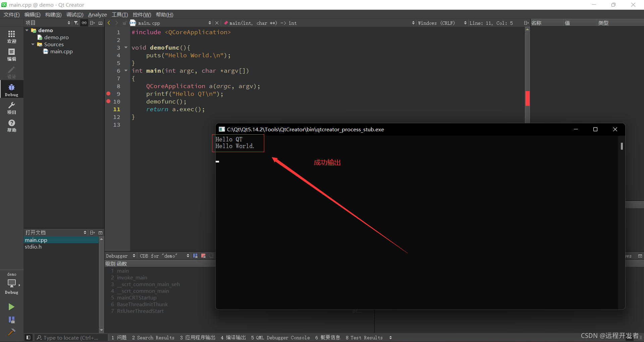This screenshot has width=644, height=342.
Task: Open the 工具(T) menu
Action: click(120, 14)
